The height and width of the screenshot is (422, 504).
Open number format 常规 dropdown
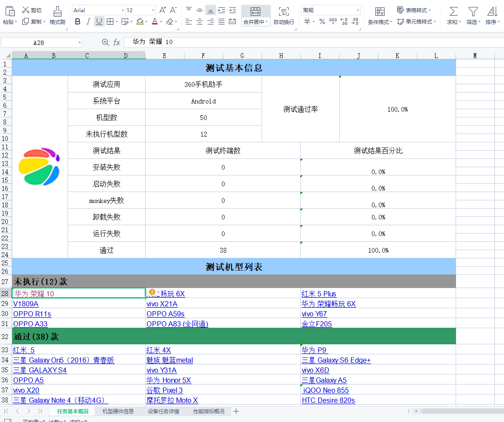[358, 10]
